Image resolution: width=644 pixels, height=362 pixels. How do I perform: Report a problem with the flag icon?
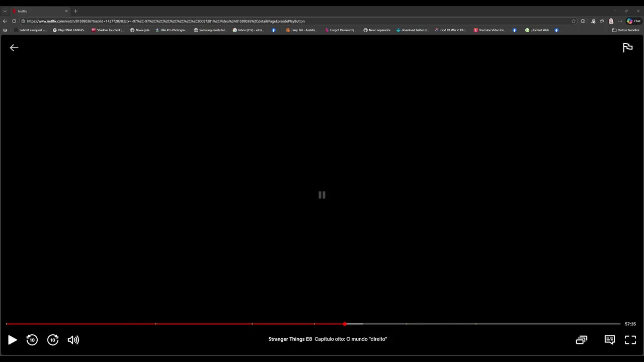[x=627, y=48]
